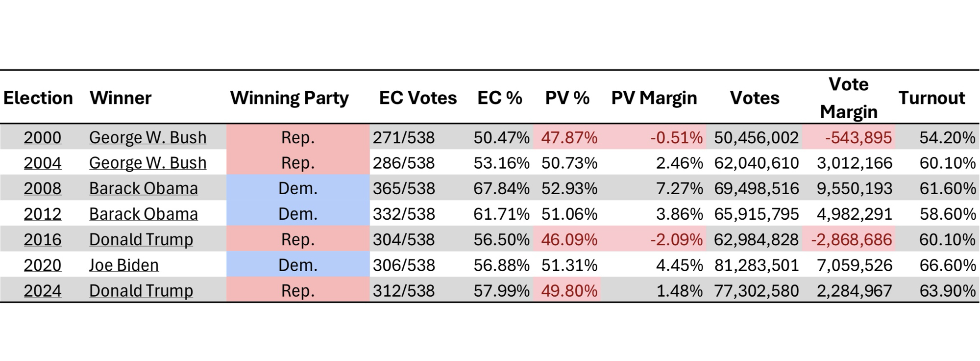Click Donald Trump link in 2016 row

[141, 239]
